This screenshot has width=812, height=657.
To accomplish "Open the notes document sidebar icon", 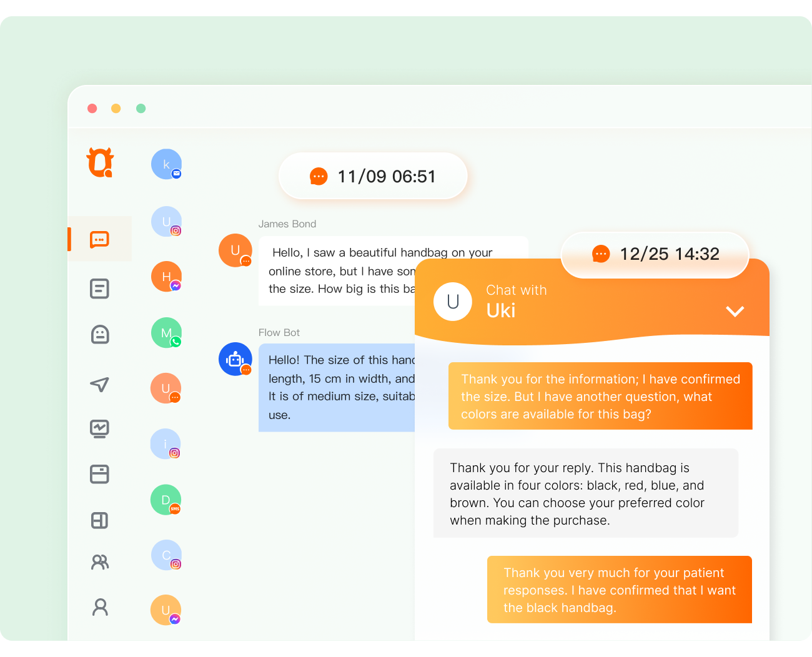I will [x=99, y=289].
